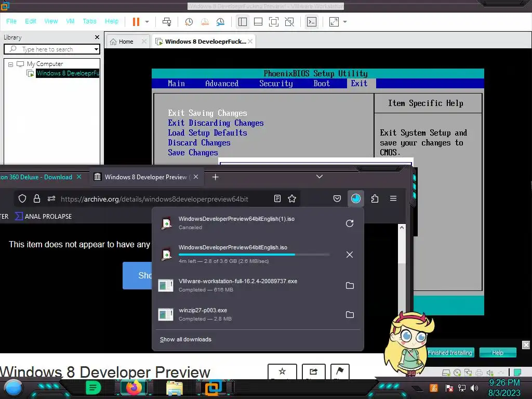The width and height of the screenshot is (532, 399).
Task: Click Exit Discarding Changes in BIOS
Action: click(x=216, y=123)
